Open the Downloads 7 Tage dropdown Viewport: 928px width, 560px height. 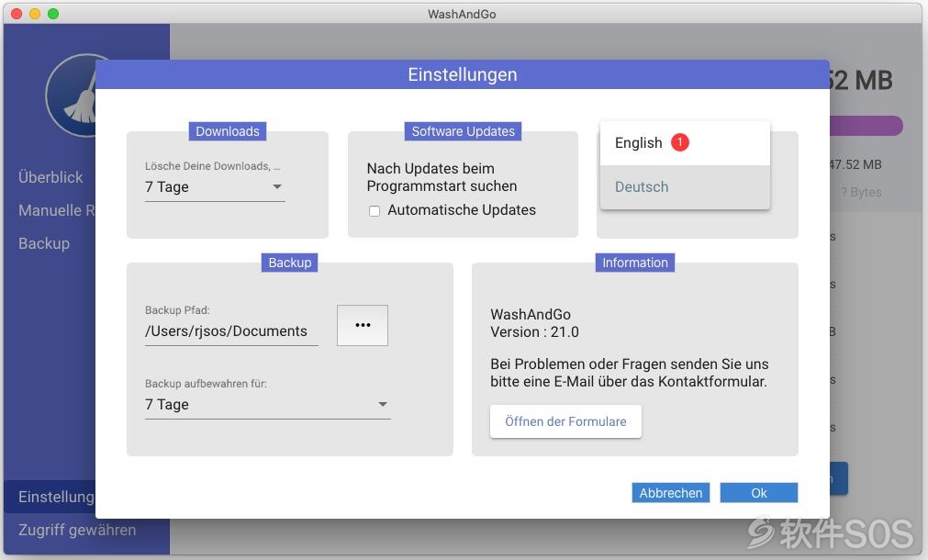pyautogui.click(x=215, y=187)
